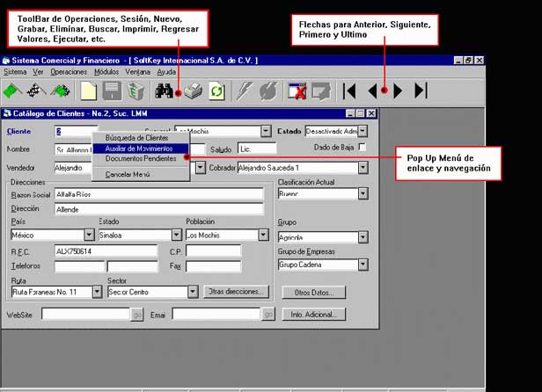Toggle the Dado de Baja checkbox
This screenshot has height=392, width=542.
(x=363, y=147)
